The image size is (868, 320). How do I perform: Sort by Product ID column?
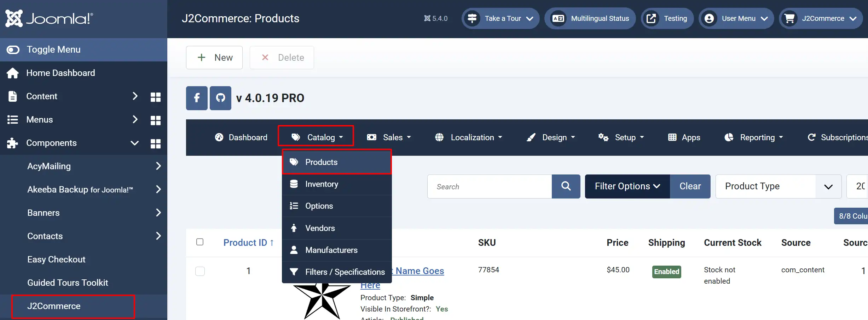(249, 243)
